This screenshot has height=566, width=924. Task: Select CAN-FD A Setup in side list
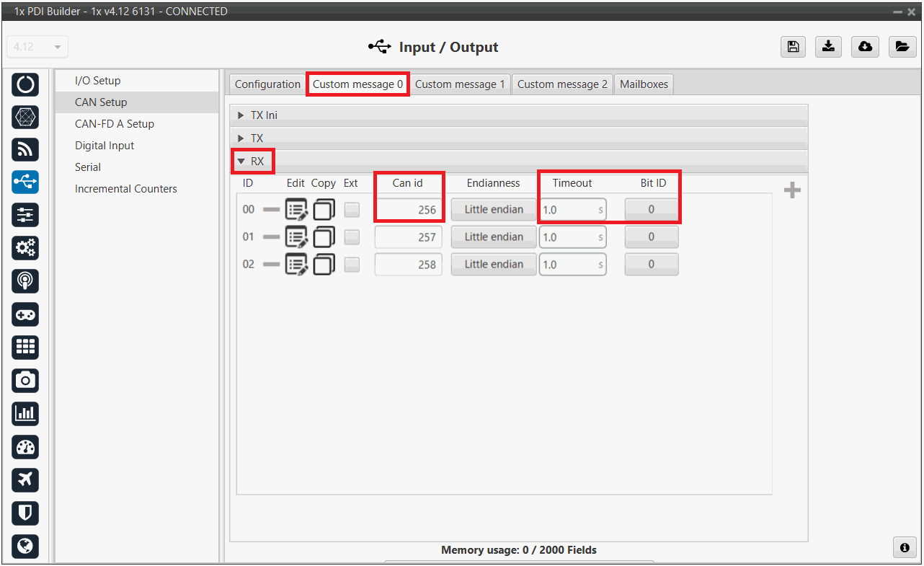point(115,124)
